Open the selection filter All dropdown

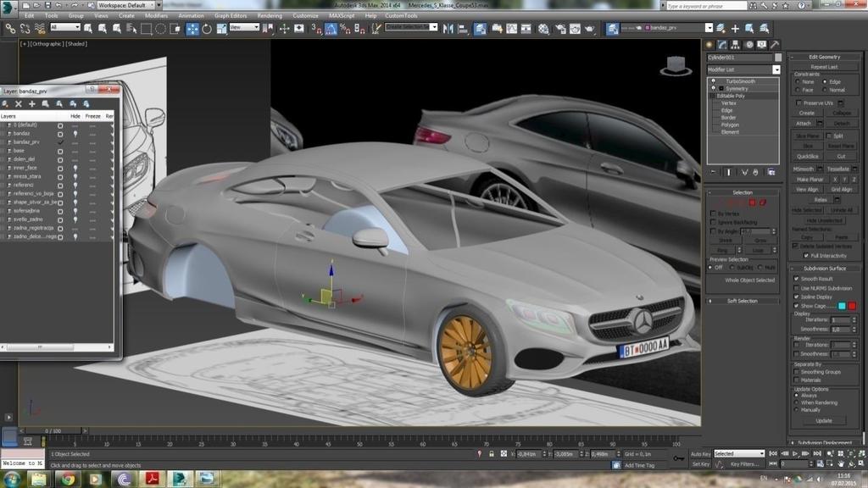65,27
